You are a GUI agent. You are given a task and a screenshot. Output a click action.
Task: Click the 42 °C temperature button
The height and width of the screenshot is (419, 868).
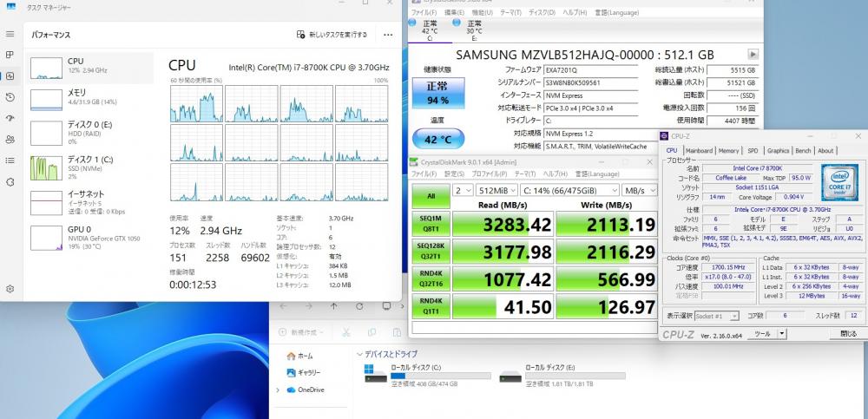click(x=437, y=139)
